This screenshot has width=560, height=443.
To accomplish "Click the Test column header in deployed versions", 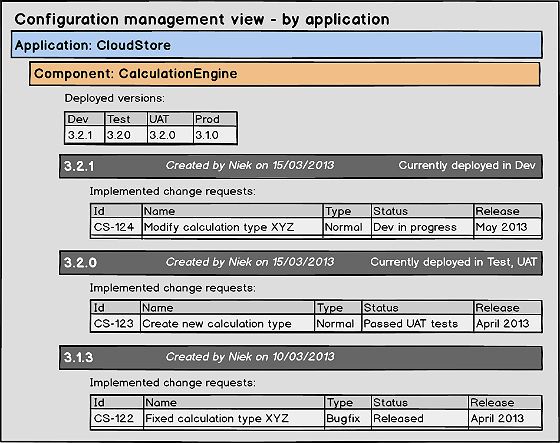I will pos(126,119).
